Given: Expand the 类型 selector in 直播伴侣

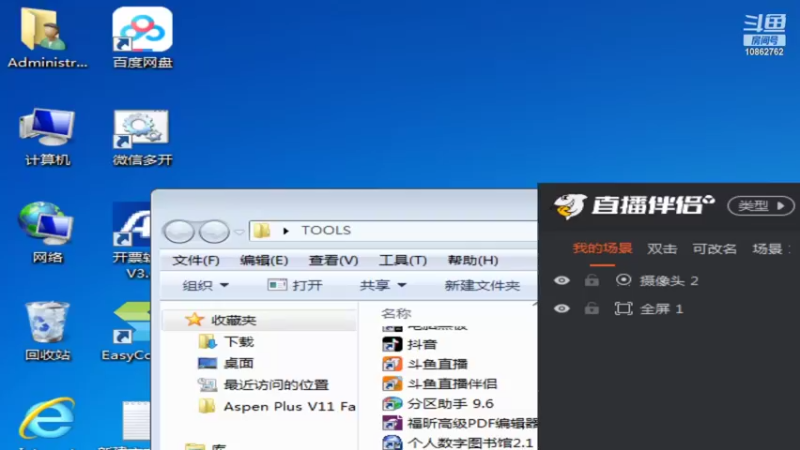Looking at the screenshot, I should tap(761, 206).
